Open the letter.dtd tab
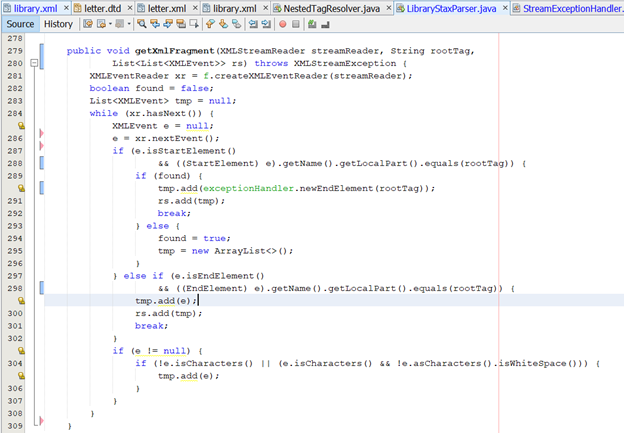This screenshot has height=433, width=624. pos(102,8)
